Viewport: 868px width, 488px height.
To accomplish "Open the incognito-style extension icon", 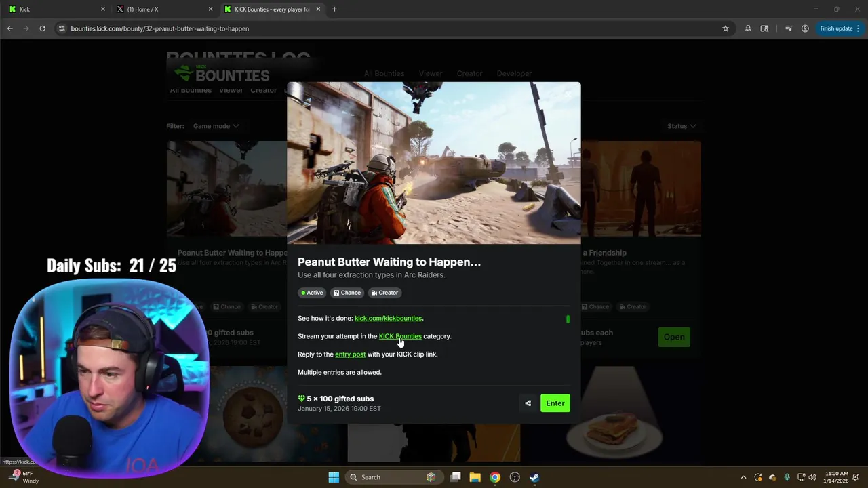I will click(x=748, y=28).
